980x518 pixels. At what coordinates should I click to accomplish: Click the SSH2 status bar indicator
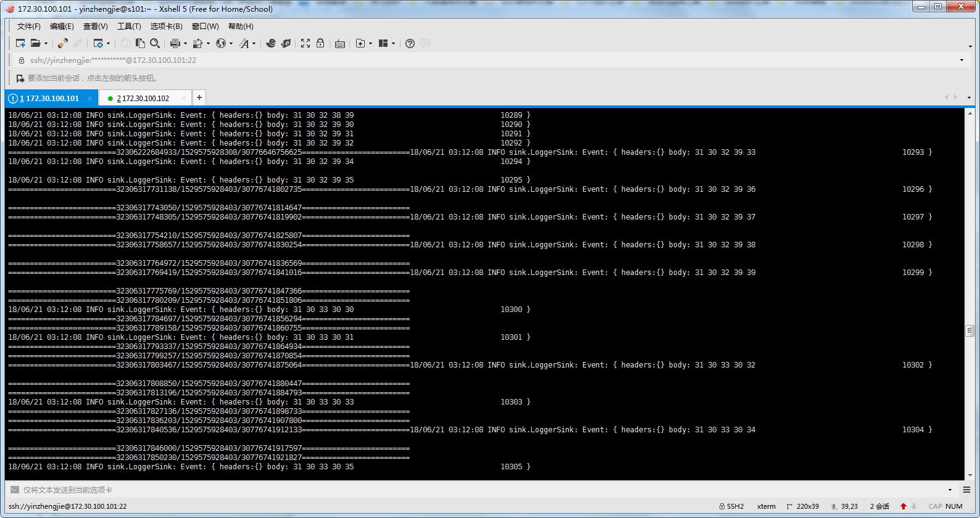tap(732, 506)
